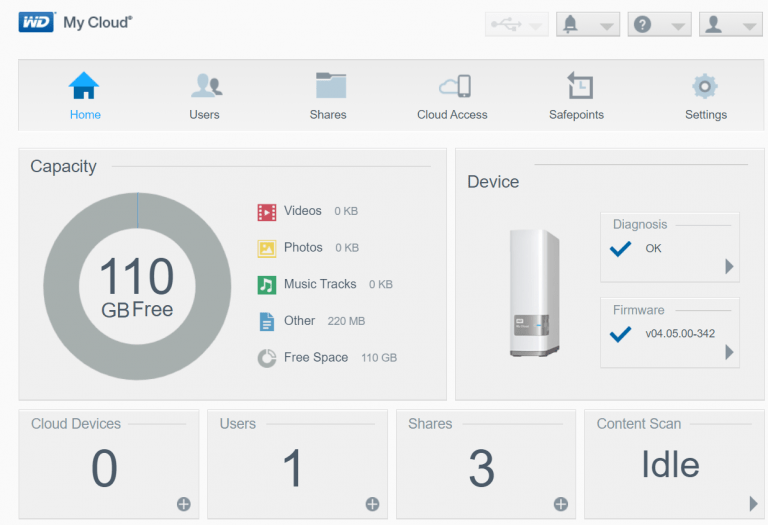Click the Users people icon
Screen dimensions: 768x525
[206, 86]
